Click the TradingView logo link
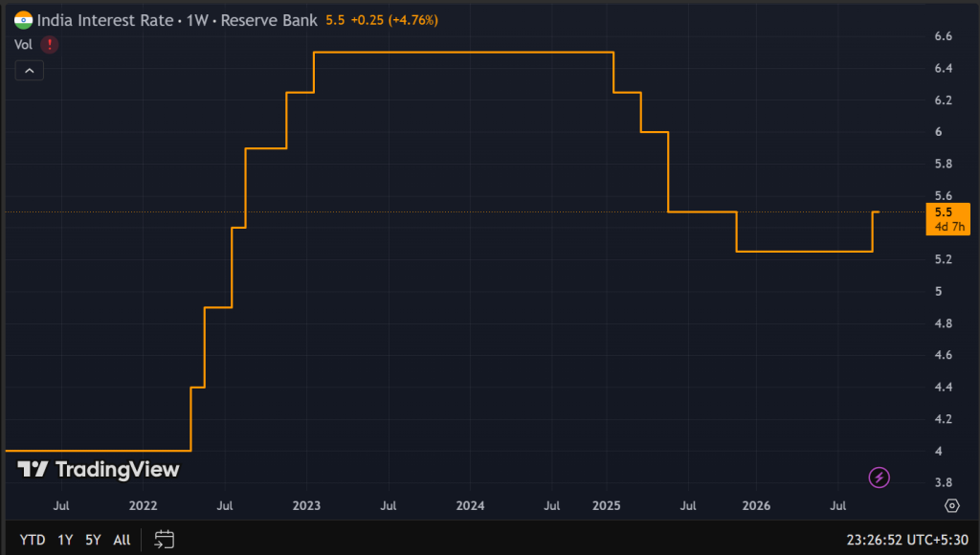 pos(99,470)
